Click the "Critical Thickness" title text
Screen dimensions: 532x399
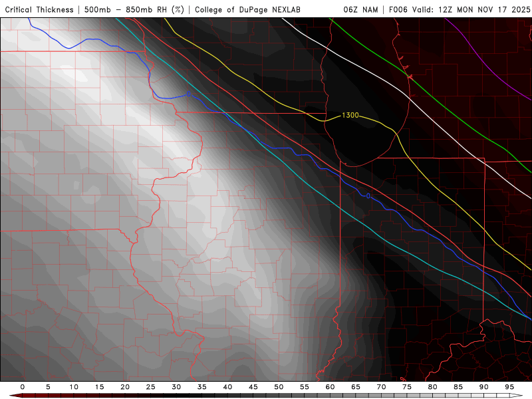[39, 10]
